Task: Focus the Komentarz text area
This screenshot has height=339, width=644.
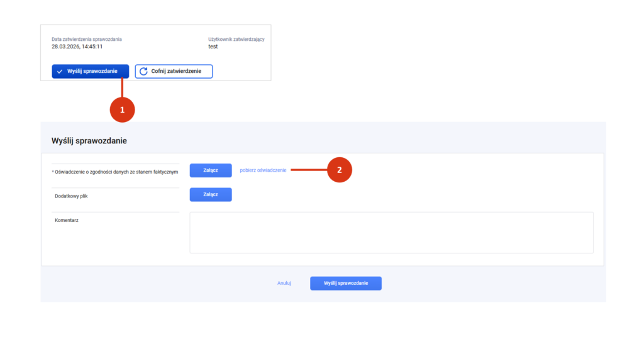Action: [391, 232]
